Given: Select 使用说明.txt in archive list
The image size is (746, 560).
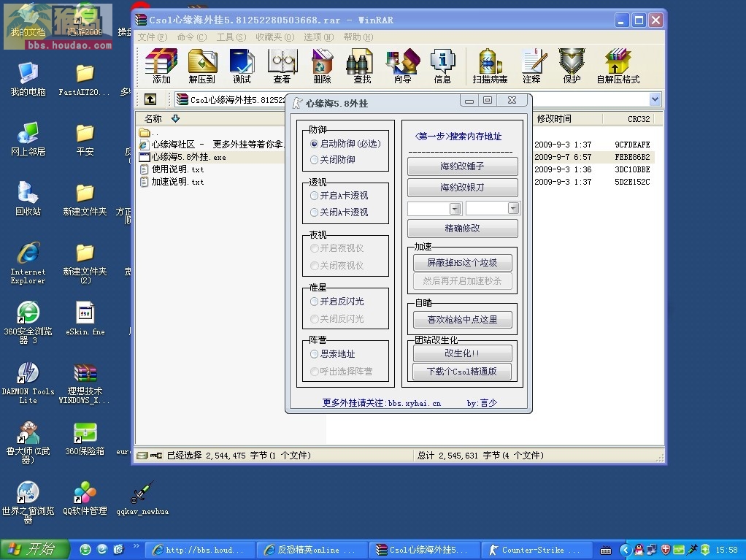Looking at the screenshot, I should 172,169.
